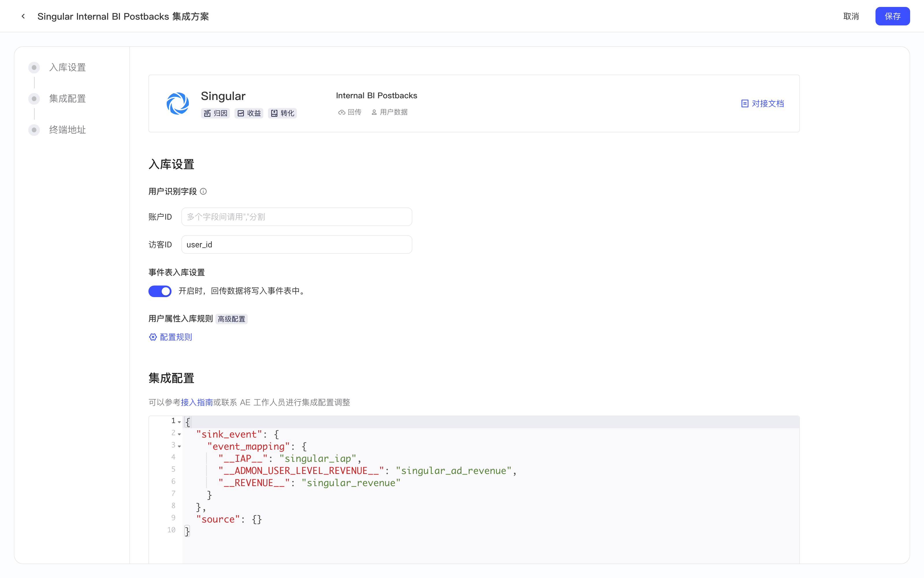The image size is (924, 578).
Task: Click the 归因 tag icon
Action: click(x=207, y=113)
